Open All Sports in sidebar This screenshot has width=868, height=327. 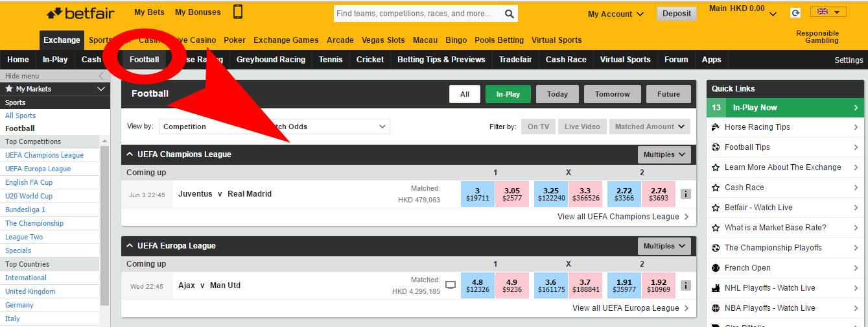tap(21, 115)
